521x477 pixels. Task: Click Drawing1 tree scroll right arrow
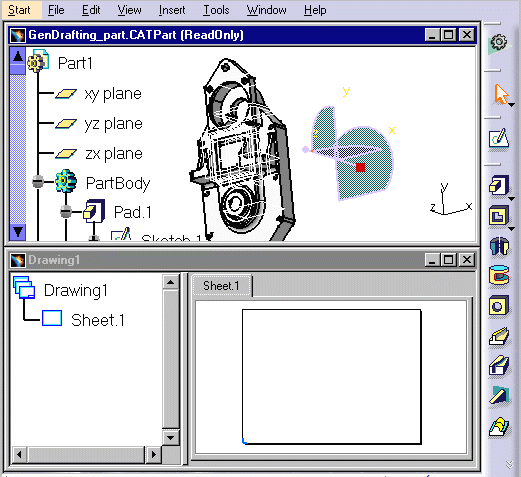pos(153,454)
